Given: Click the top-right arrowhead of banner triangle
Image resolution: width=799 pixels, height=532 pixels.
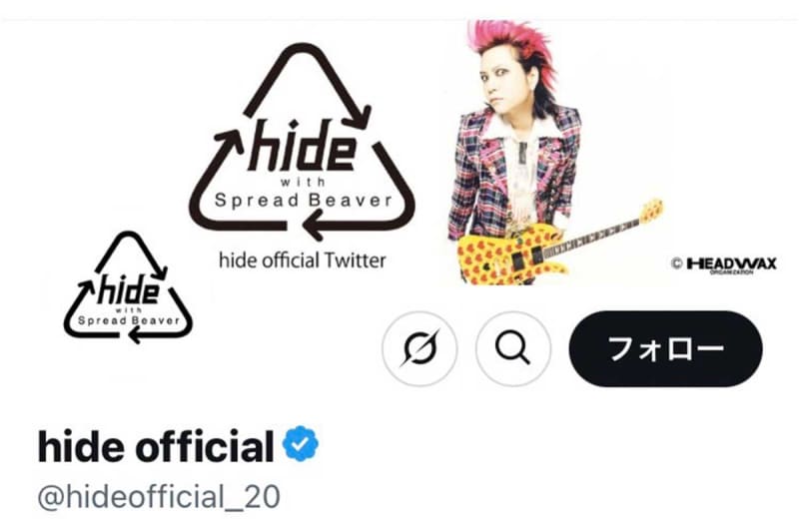Looking at the screenshot, I should [359, 117].
